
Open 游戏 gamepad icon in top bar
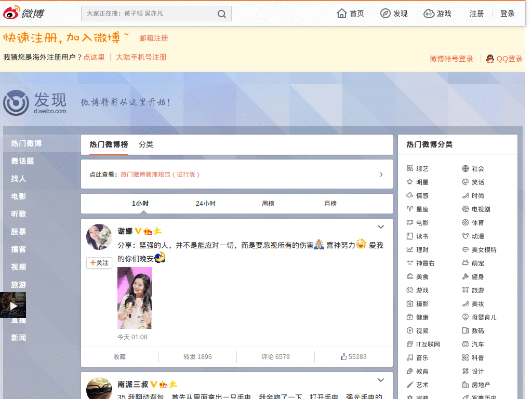[429, 14]
